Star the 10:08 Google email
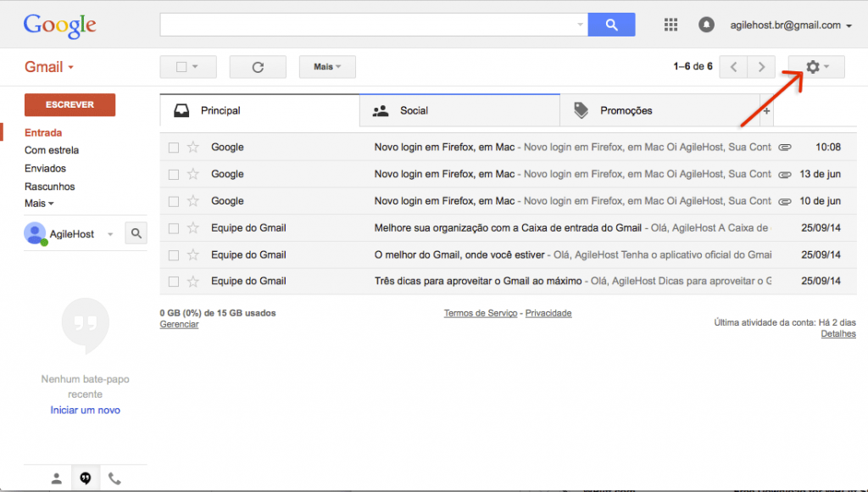The width and height of the screenshot is (868, 492). [x=193, y=147]
